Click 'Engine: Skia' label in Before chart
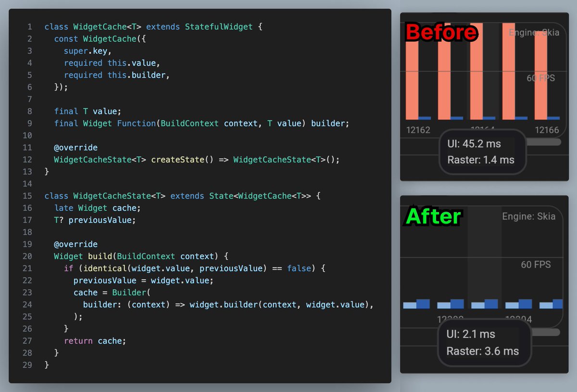 534,33
